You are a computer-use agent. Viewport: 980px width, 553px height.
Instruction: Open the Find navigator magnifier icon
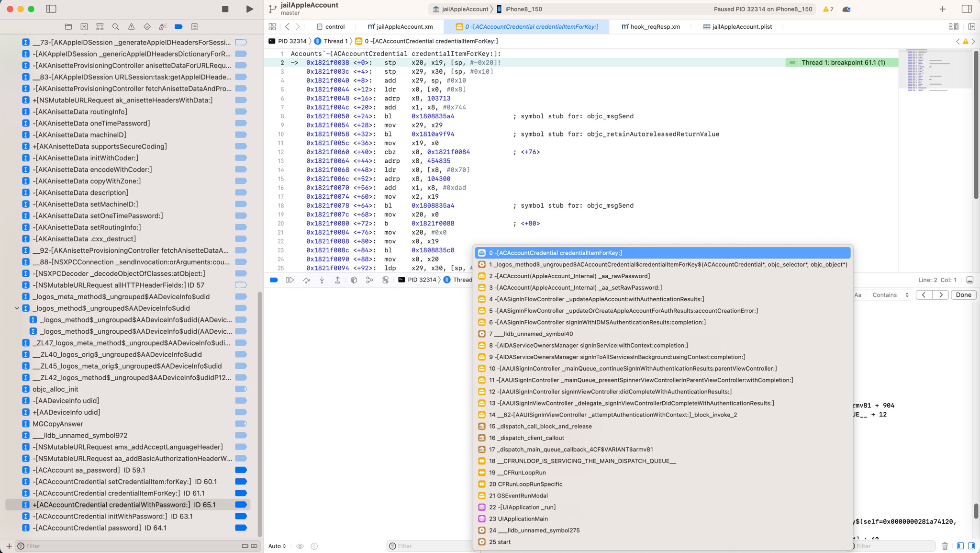115,27
